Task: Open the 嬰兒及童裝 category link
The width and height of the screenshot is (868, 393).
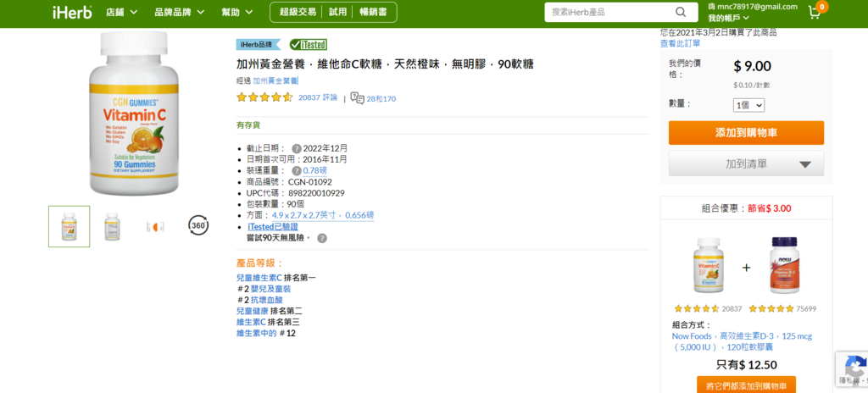Action: coord(270,289)
